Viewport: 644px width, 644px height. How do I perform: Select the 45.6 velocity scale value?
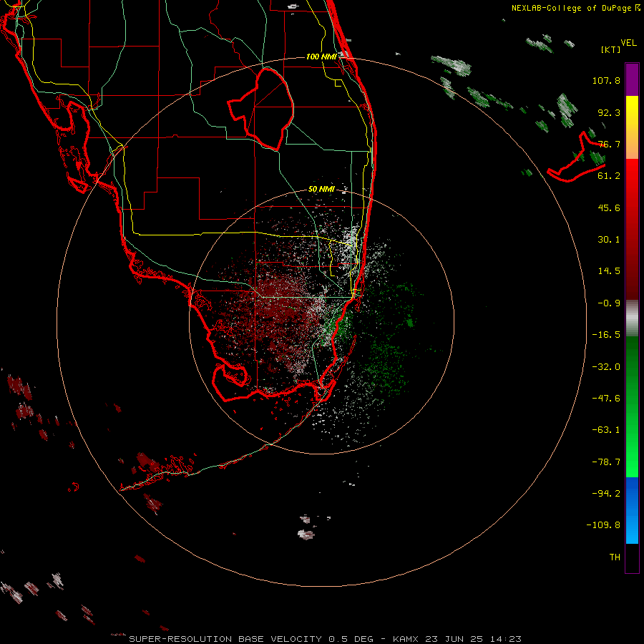pos(609,208)
